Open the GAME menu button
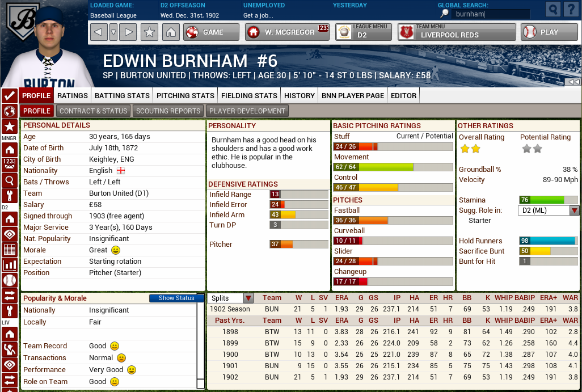Image resolution: width=582 pixels, height=392 pixels. 210,32
